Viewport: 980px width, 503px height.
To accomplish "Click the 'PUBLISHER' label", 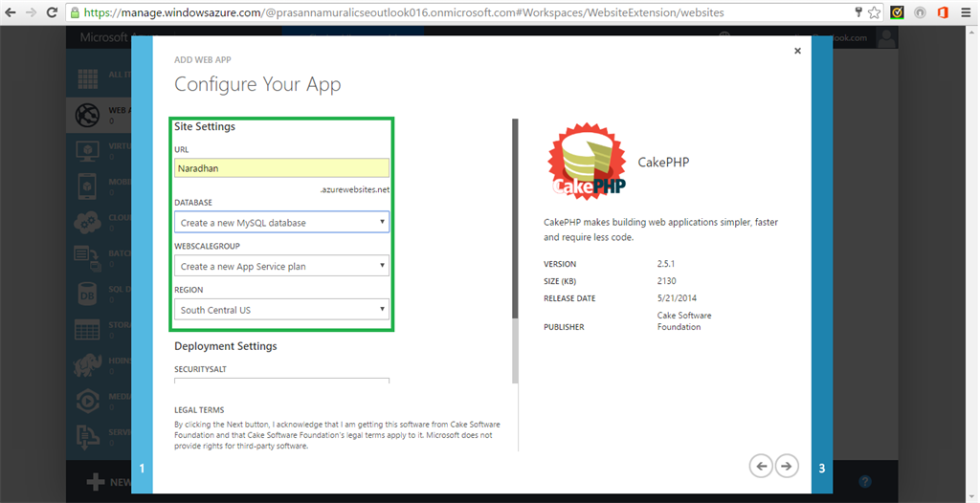I will (x=564, y=327).
